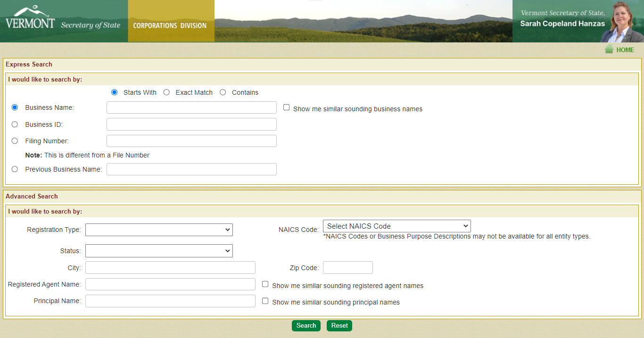
Task: Click the 'Show me similar sounding business names' label
Action: point(358,109)
